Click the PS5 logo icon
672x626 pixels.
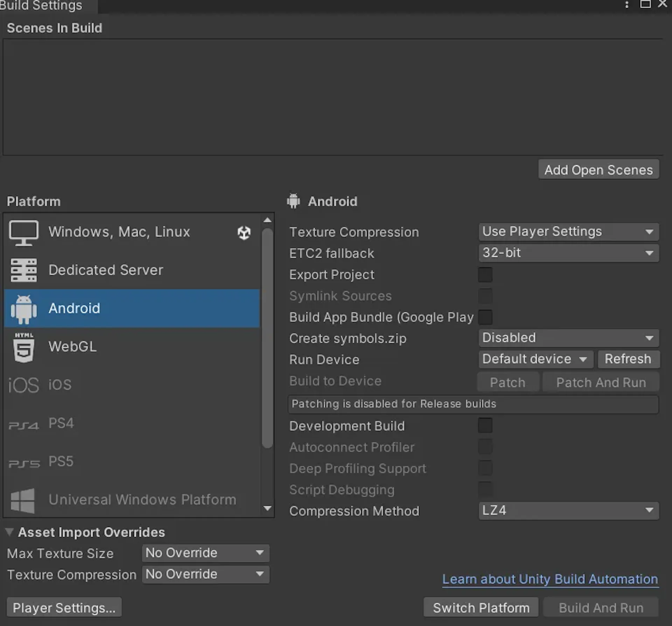(24, 464)
